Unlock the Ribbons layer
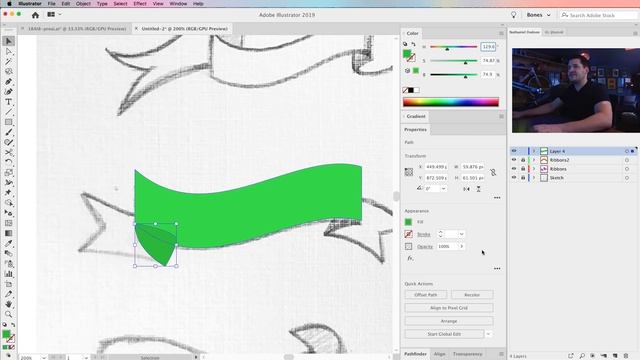 [x=523, y=169]
